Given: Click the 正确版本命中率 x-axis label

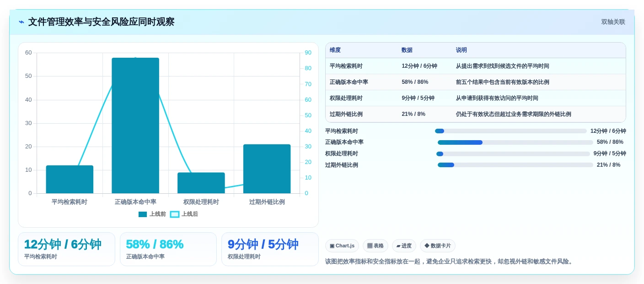Looking at the screenshot, I should coord(135,202).
